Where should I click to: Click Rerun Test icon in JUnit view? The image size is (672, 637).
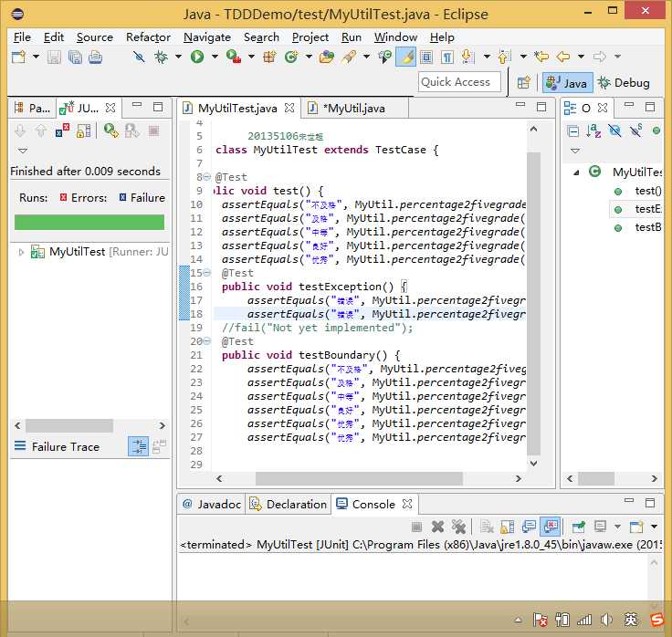point(110,131)
